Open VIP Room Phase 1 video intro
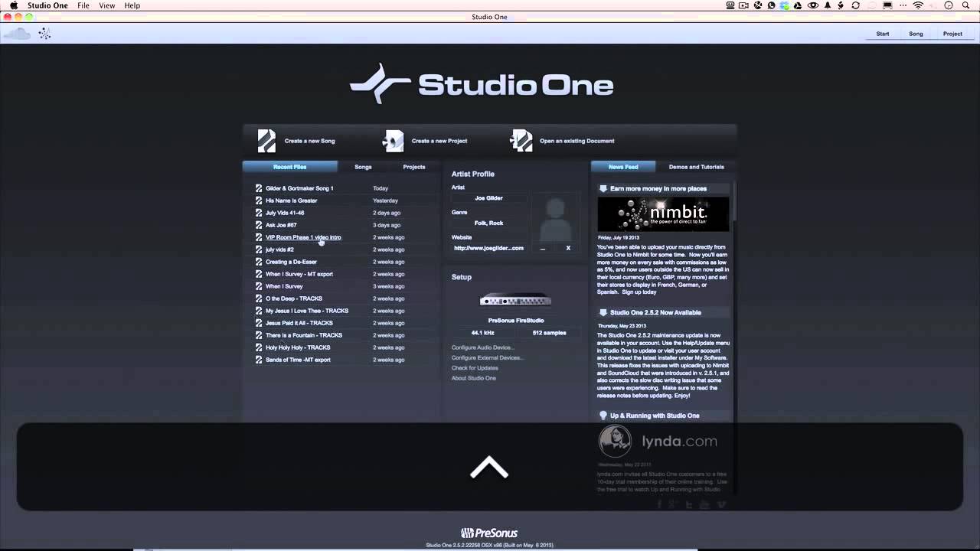Screen dimensions: 980x551 (303, 237)
